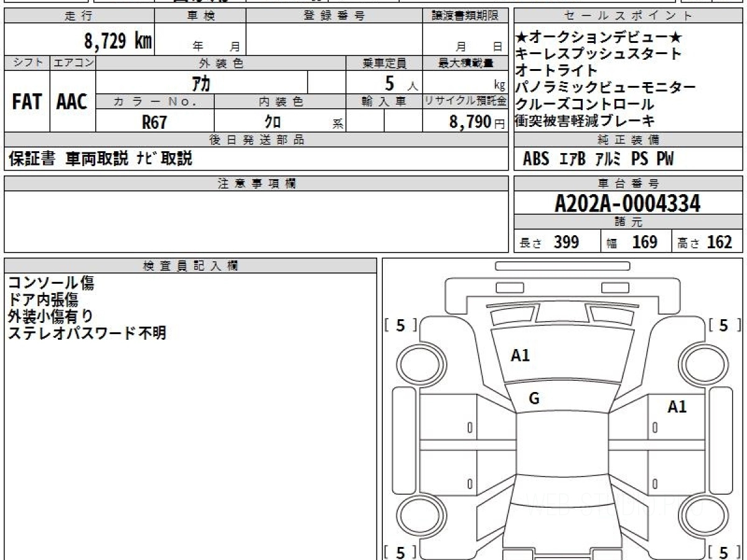
Task: Click the キーレスプッシュスタート line
Action: point(599,54)
